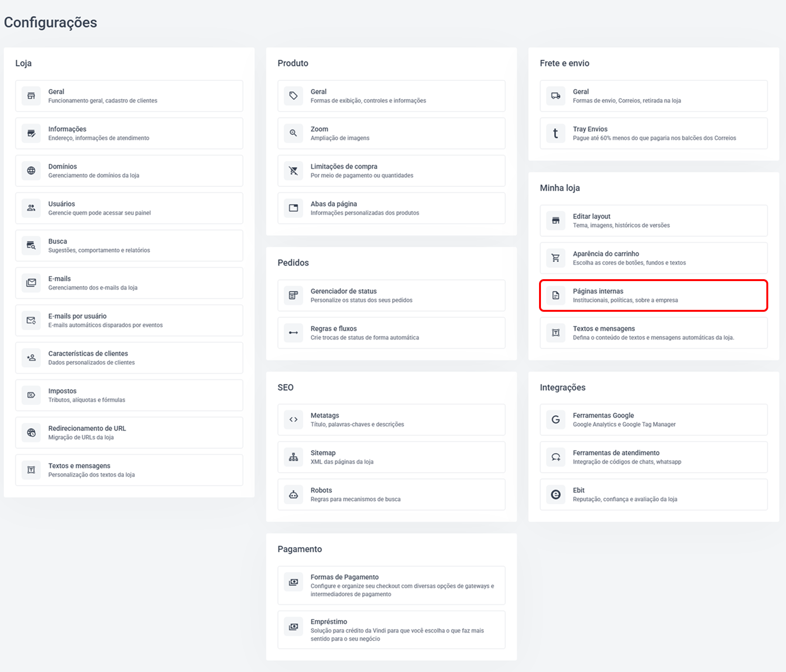This screenshot has width=786, height=672.
Task: Open Busca settings
Action: (58, 241)
